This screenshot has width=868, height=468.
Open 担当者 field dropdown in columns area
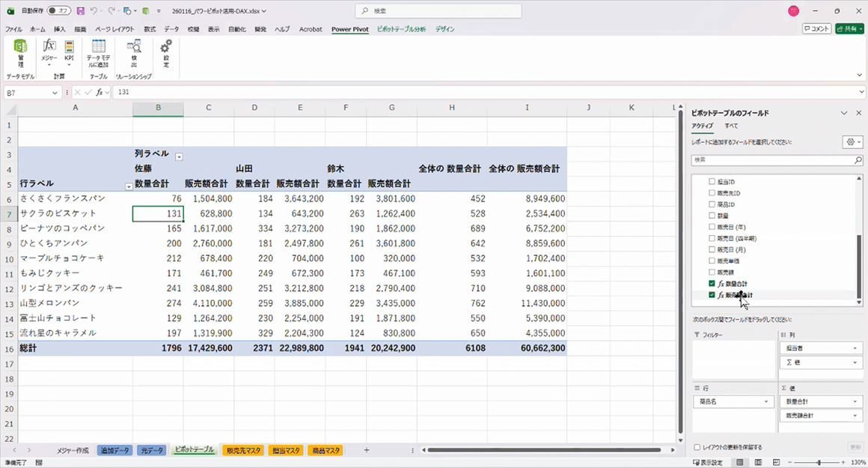(855, 347)
